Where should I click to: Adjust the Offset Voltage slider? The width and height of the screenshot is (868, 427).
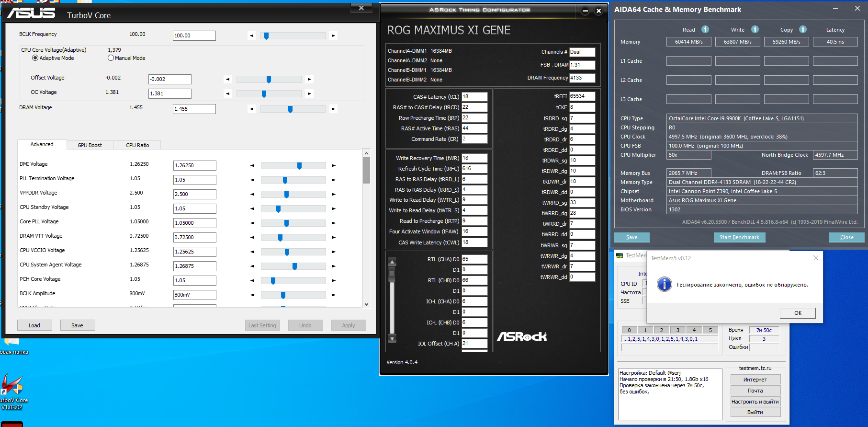click(x=269, y=79)
